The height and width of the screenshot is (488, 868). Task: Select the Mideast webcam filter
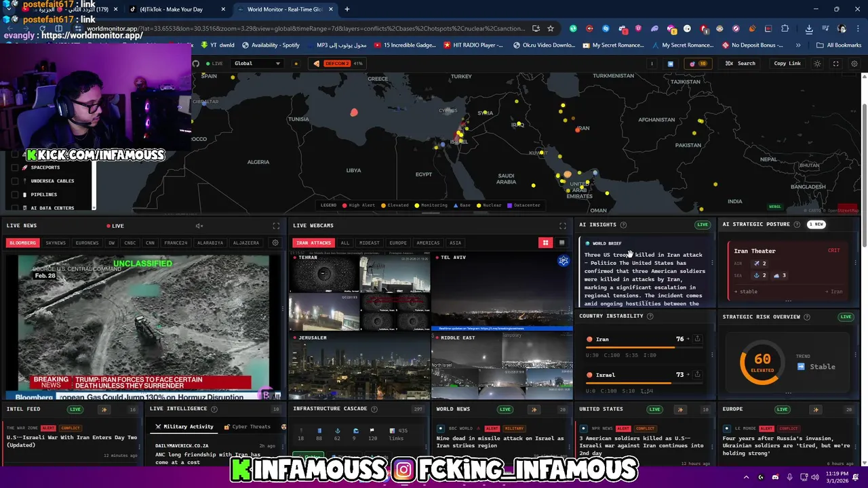(370, 243)
